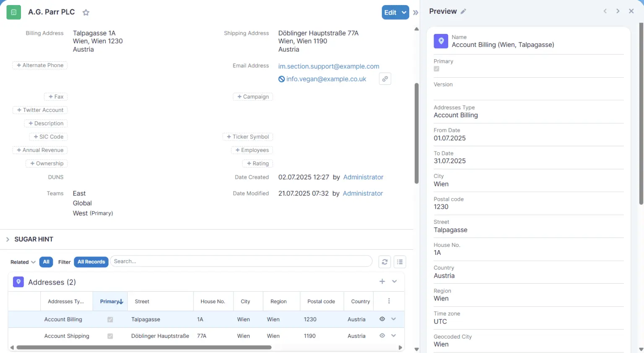Switch to the All Records filter
Viewport: 644px width, 353px height.
tap(91, 261)
